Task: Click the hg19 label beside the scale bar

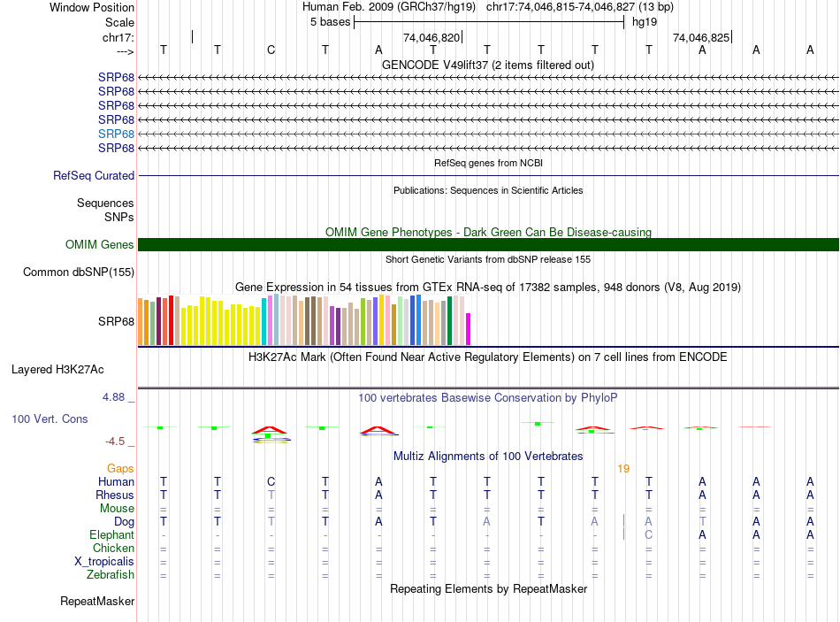Action: pyautogui.click(x=645, y=22)
